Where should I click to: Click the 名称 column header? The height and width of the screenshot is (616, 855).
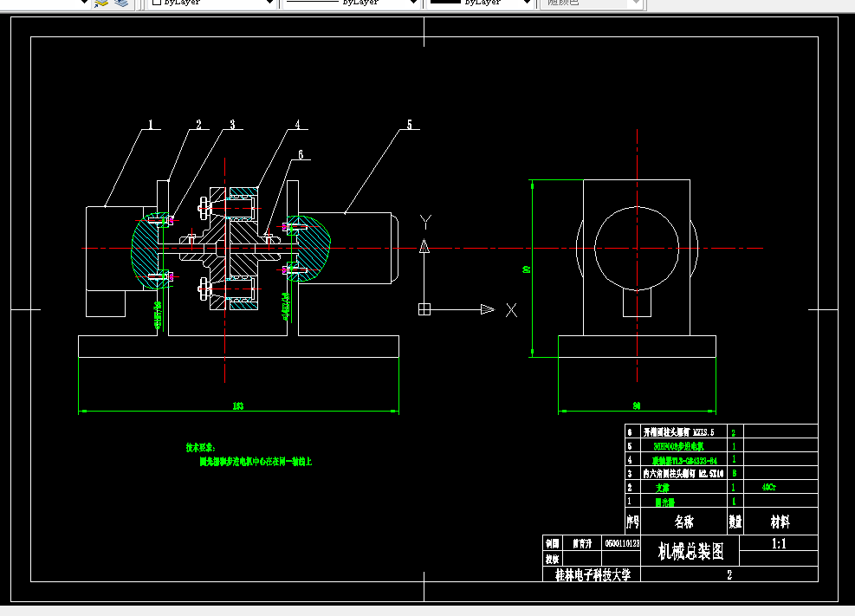click(683, 522)
